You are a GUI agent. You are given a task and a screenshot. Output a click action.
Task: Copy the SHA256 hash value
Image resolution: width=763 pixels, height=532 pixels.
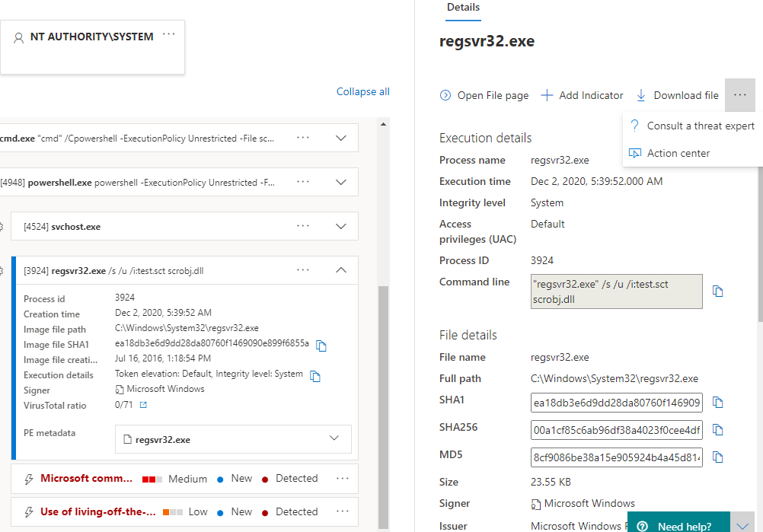point(717,430)
